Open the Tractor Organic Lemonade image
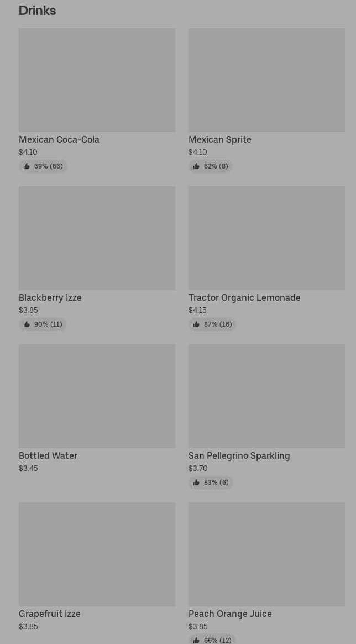The height and width of the screenshot is (644, 356). [x=266, y=238]
